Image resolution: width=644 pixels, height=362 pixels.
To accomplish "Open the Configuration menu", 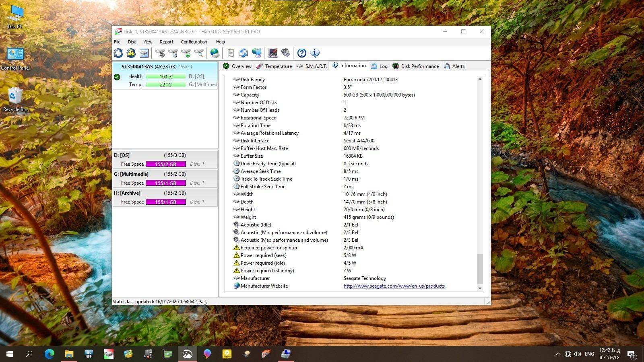I will point(194,42).
